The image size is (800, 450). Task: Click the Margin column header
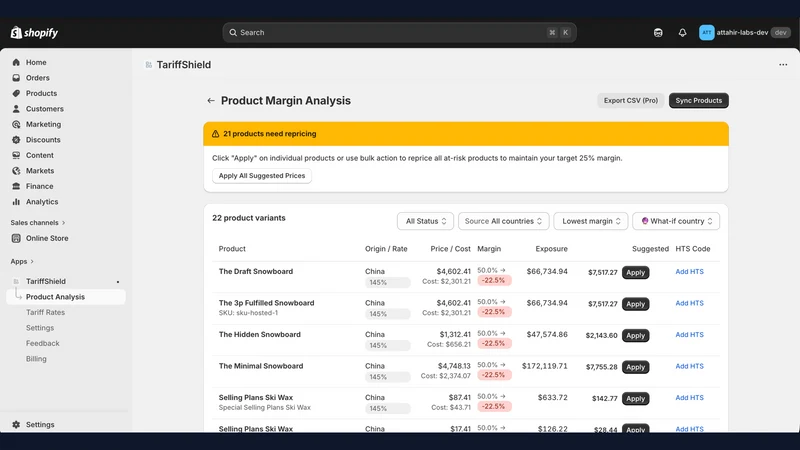pos(489,249)
